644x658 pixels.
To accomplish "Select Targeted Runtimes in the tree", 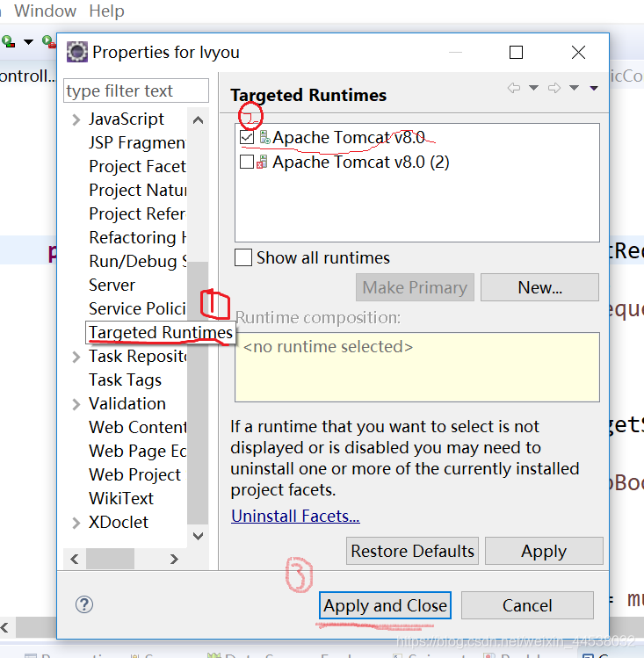I will tap(160, 332).
